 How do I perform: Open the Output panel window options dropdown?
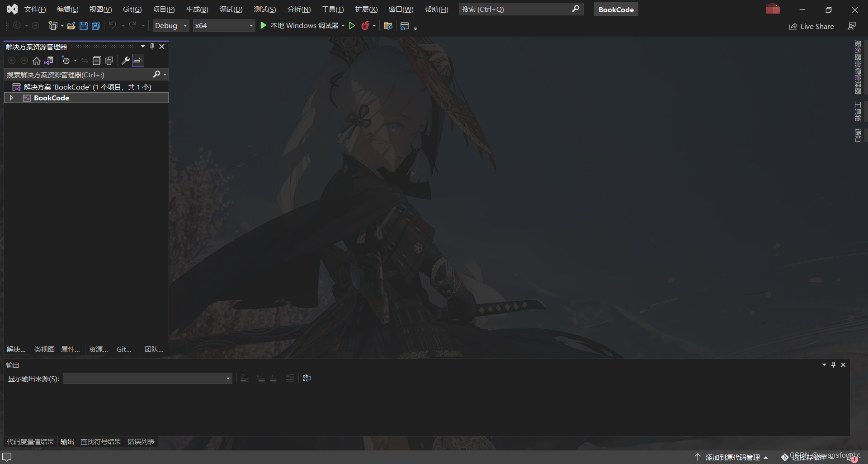(x=824, y=365)
